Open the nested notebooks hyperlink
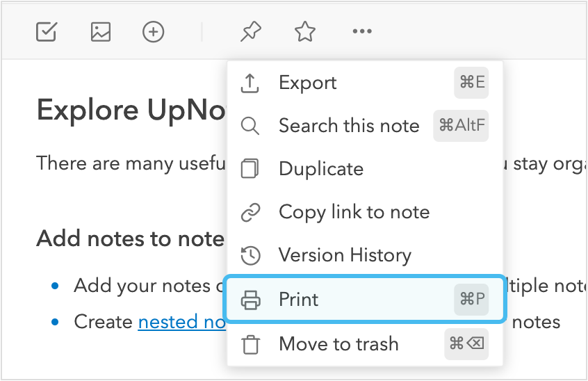The image size is (588, 381). (x=182, y=322)
